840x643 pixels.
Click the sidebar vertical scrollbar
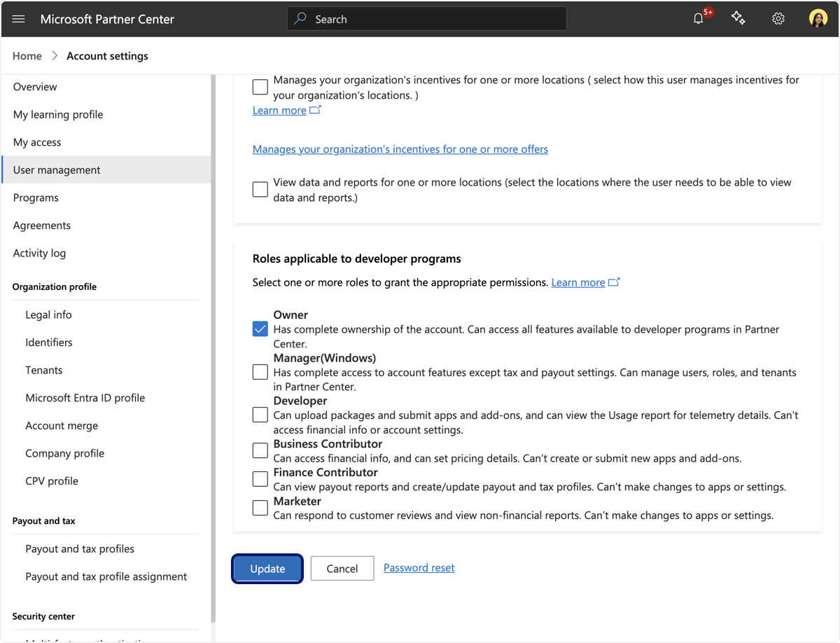[x=213, y=349]
